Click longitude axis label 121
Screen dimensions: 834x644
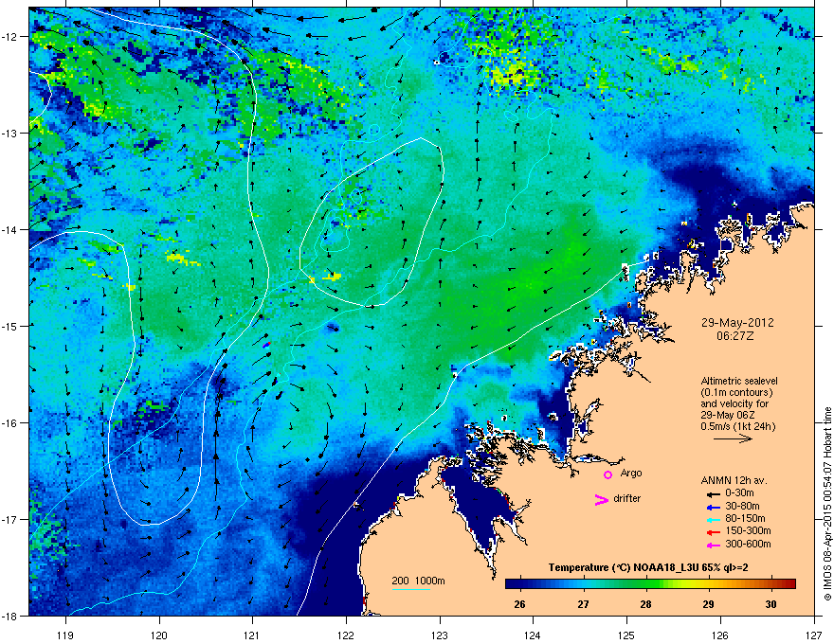(253, 635)
